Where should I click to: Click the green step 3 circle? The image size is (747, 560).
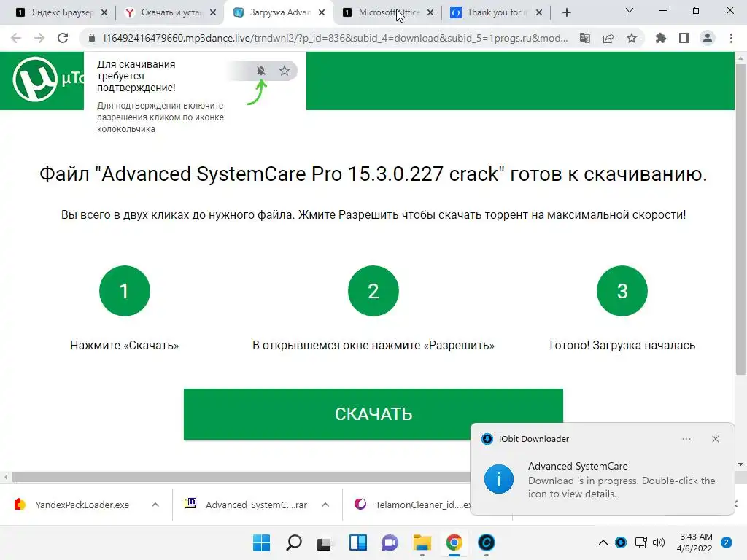(x=622, y=291)
